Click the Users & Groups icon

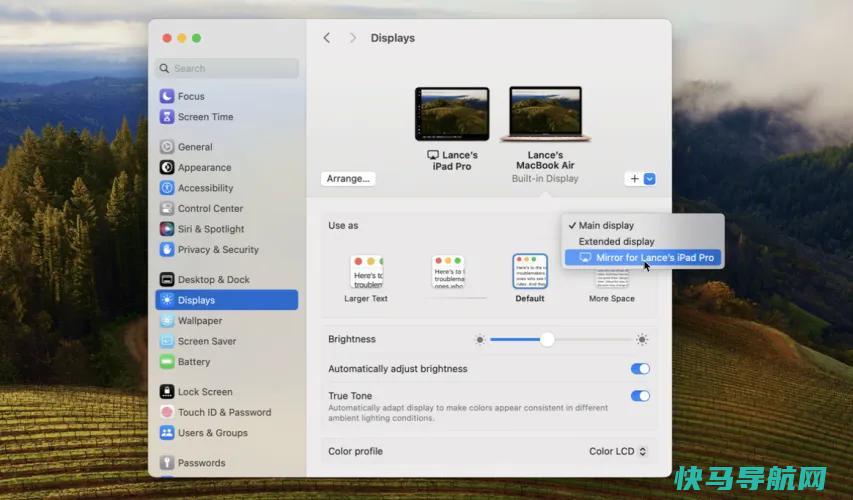(167, 433)
